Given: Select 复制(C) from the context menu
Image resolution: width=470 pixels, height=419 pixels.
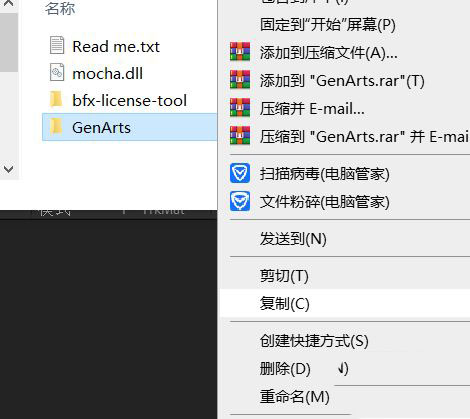Looking at the screenshot, I should pos(345,303).
